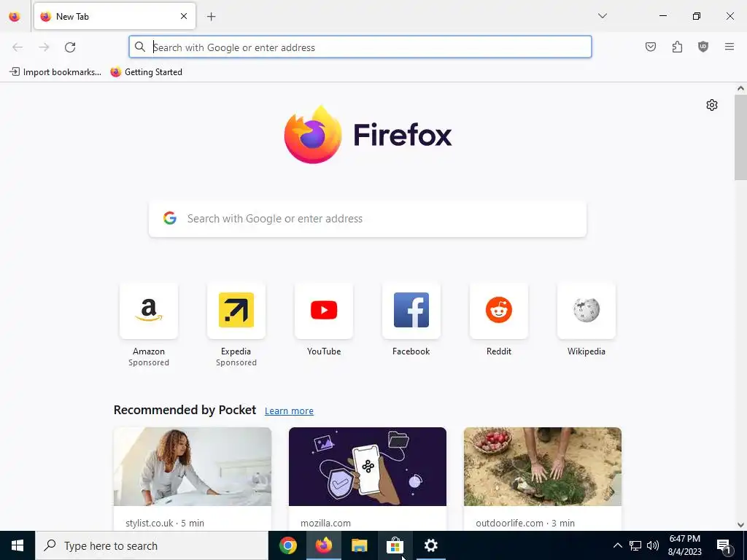The width and height of the screenshot is (747, 560).
Task: Open the notification center icon
Action: (x=724, y=545)
